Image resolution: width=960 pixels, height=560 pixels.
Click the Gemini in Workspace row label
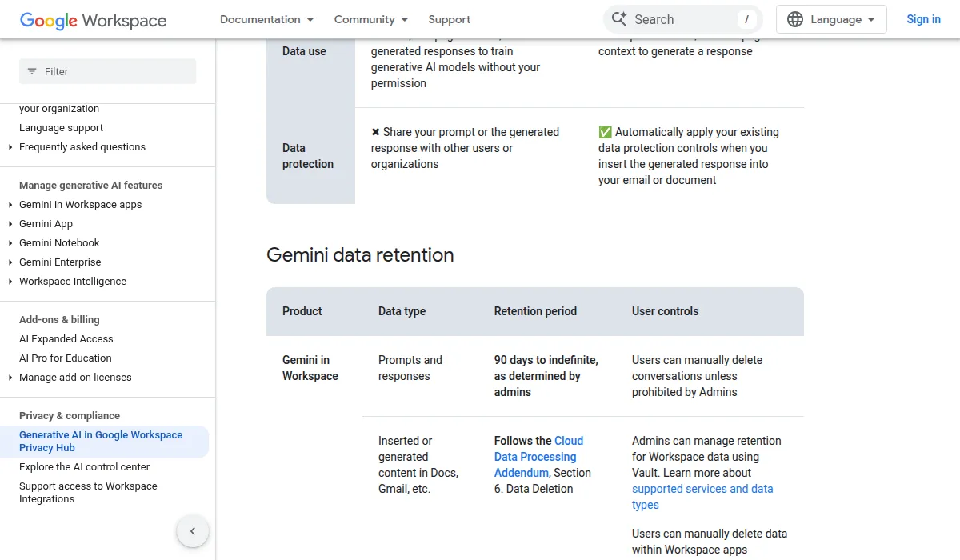click(310, 368)
